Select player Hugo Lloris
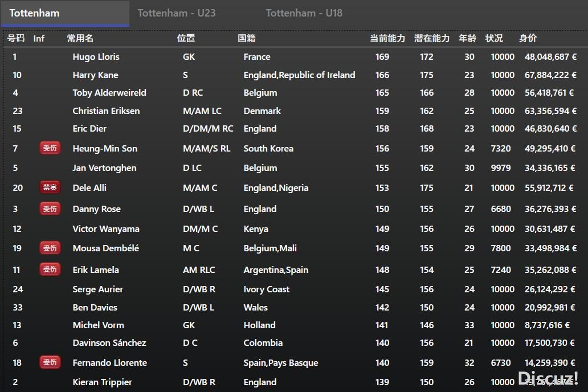Screen dimensions: 588x392 [96, 57]
